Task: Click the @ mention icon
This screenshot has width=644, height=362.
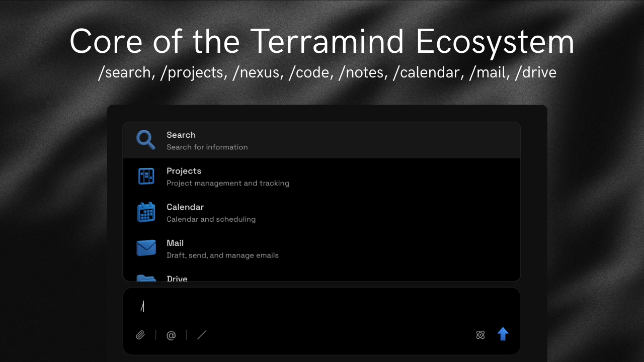Action: tap(171, 335)
